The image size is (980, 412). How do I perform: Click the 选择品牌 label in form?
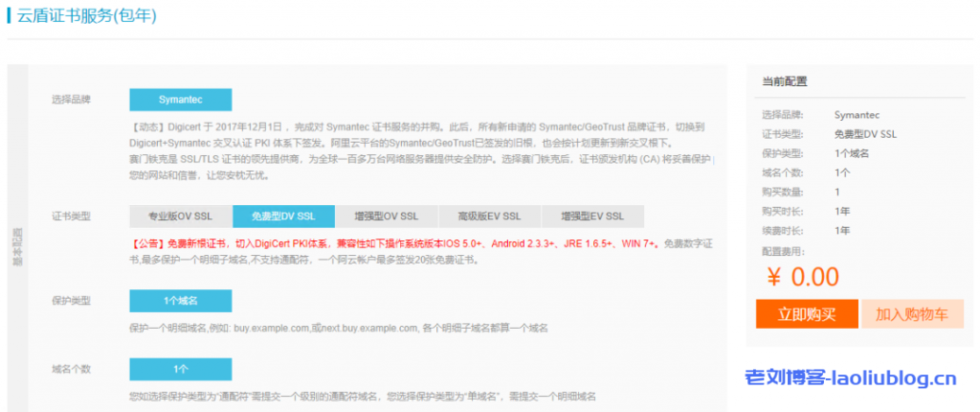(71, 100)
